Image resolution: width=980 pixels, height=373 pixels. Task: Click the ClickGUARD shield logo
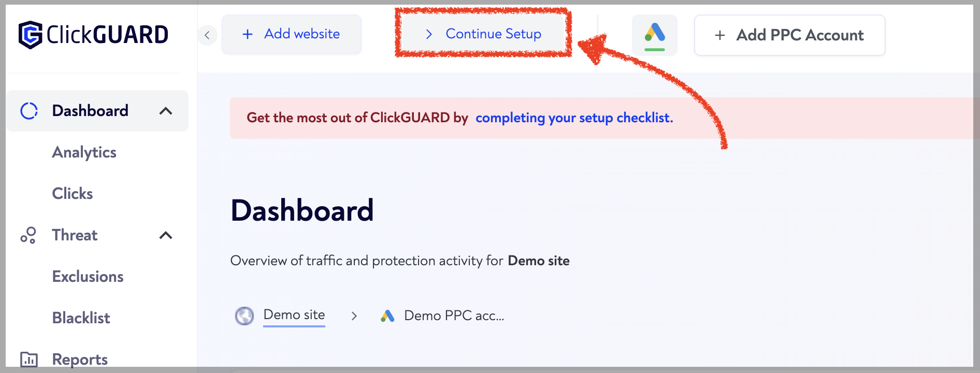pyautogui.click(x=30, y=35)
